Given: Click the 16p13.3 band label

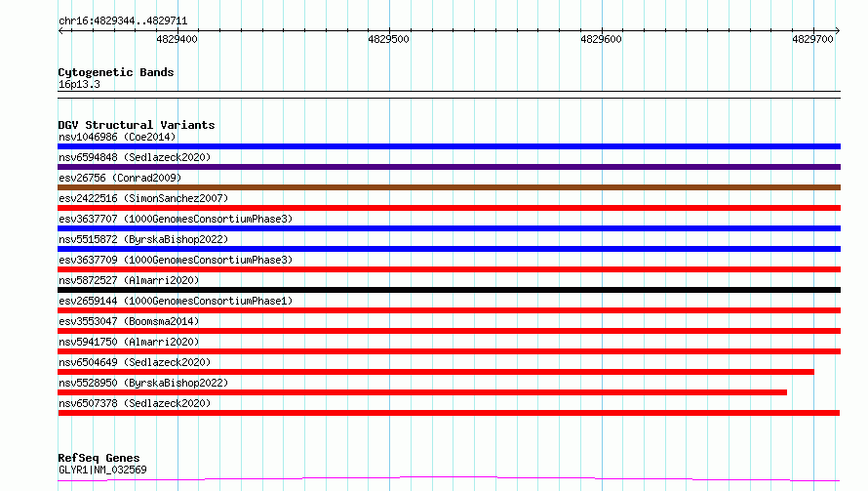Looking at the screenshot, I should pyautogui.click(x=79, y=84).
